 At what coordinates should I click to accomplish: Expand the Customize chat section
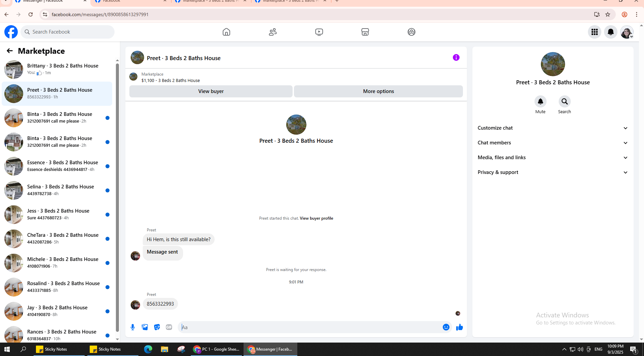553,128
